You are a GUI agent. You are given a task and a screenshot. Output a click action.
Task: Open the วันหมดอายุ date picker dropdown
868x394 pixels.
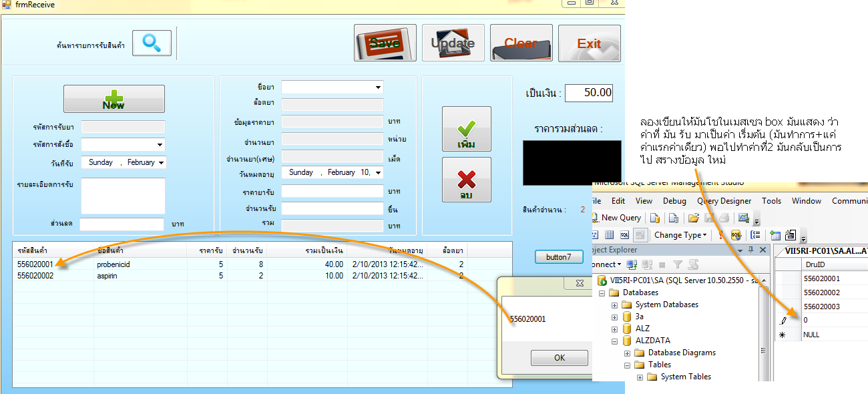379,172
